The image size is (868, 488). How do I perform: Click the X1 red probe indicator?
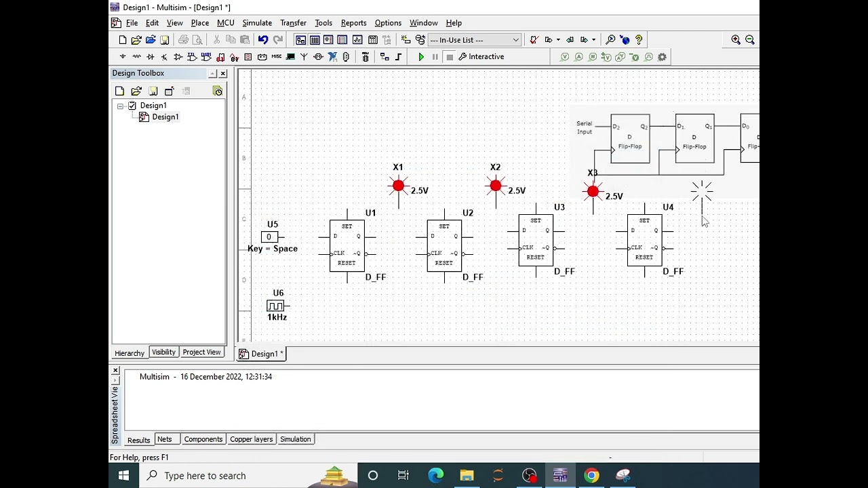[x=398, y=186]
